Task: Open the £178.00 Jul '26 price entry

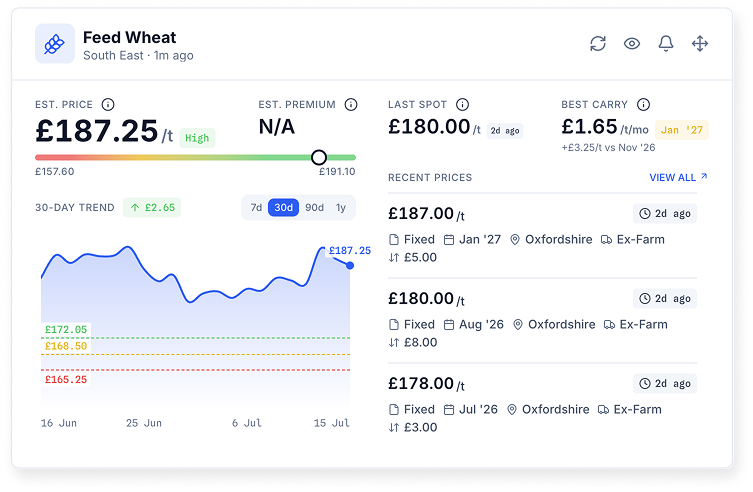Action: (542, 405)
